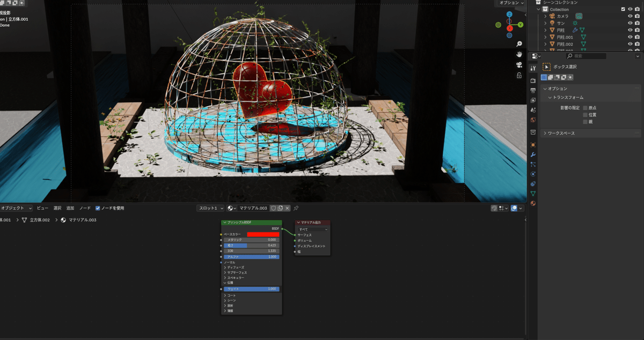Click the fake user shield icon for マテリアル.003
Screen dimensions: 644x340
(x=273, y=208)
